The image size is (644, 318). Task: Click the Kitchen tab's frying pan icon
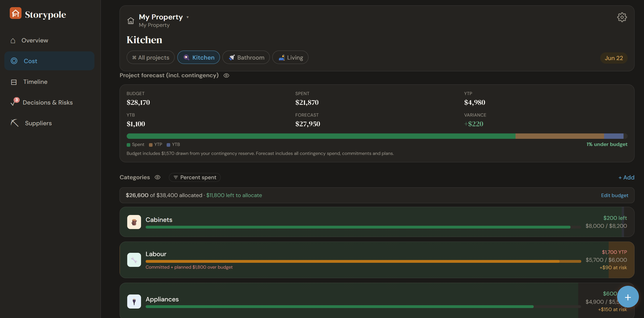pyautogui.click(x=187, y=58)
